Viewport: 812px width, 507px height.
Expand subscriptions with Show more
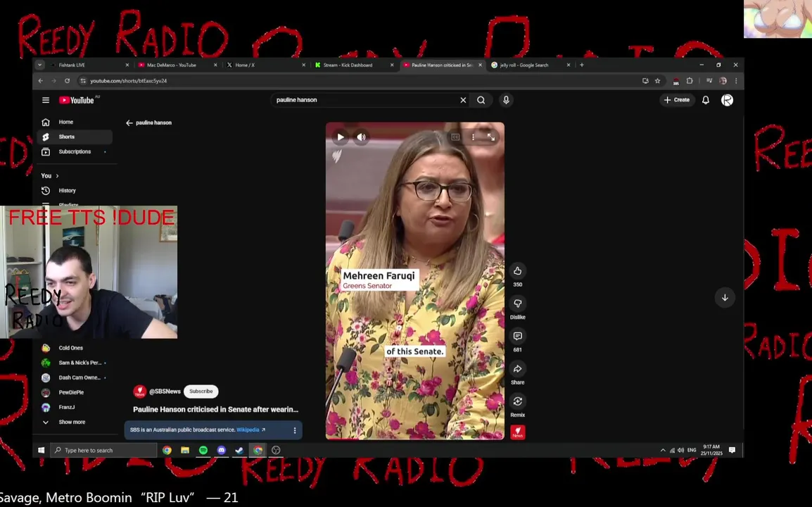pos(75,422)
